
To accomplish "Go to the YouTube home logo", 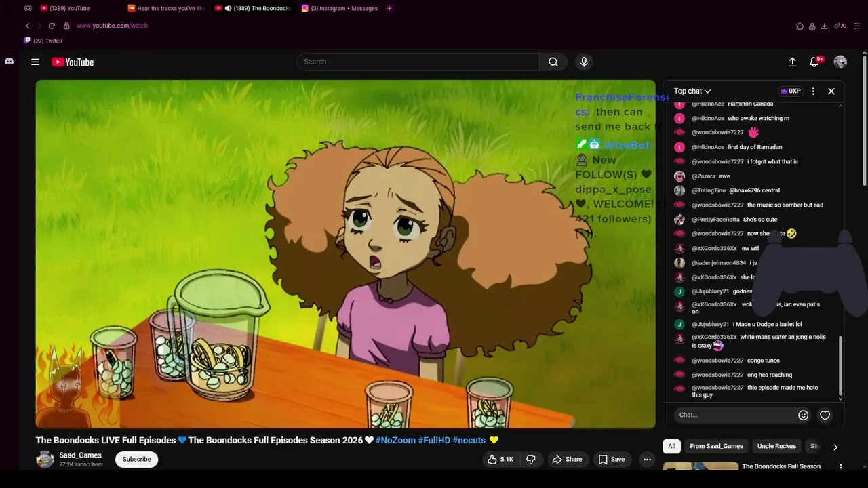I will pyautogui.click(x=73, y=62).
